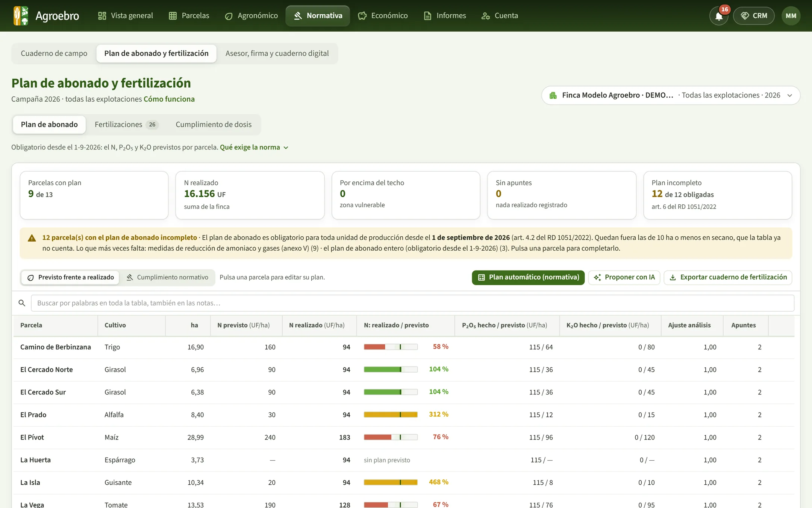Image resolution: width=812 pixels, height=508 pixels.
Task: Click the Agroebro logo icon
Action: (21, 15)
